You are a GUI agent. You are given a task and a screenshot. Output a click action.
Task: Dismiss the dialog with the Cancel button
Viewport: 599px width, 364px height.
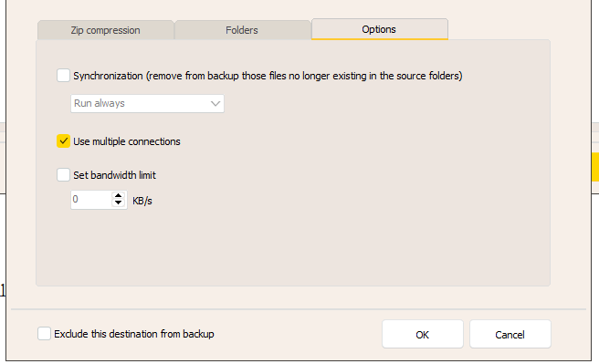tap(510, 334)
